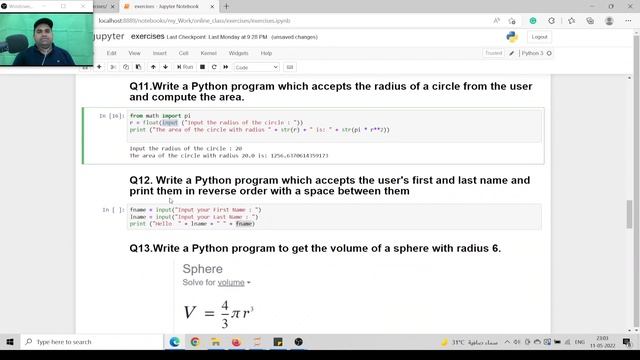Show hidden system tray icons chevron
Viewport: 640px width, 360px height.
[x=507, y=342]
